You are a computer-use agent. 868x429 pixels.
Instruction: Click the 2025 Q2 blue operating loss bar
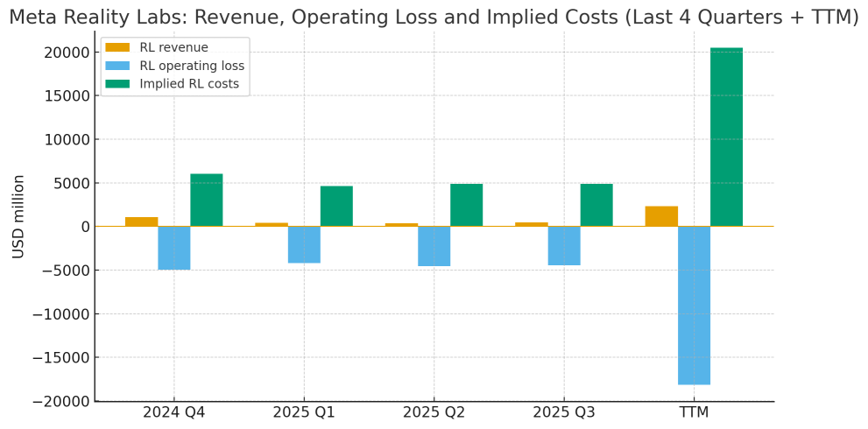(x=434, y=246)
